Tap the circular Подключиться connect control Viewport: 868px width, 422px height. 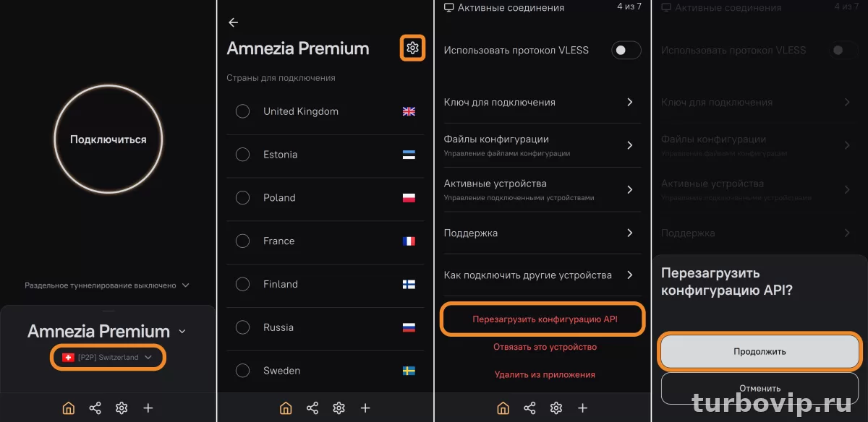(109, 139)
